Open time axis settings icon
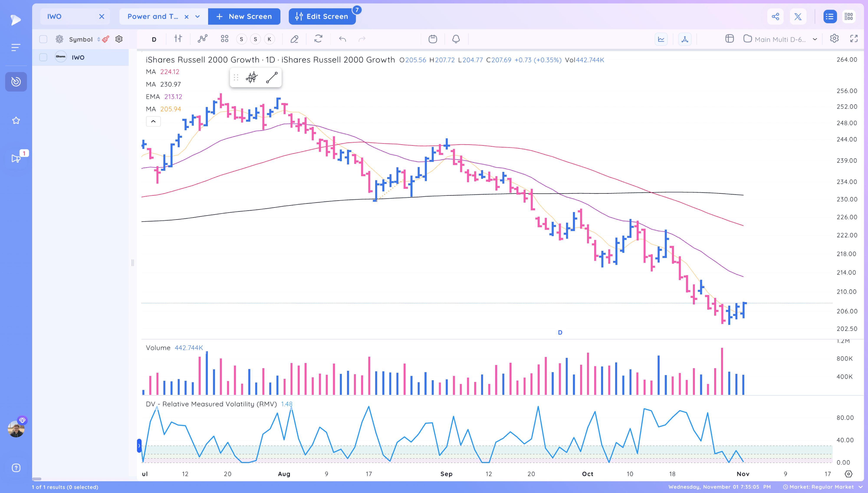This screenshot has height=493, width=868. (x=848, y=474)
